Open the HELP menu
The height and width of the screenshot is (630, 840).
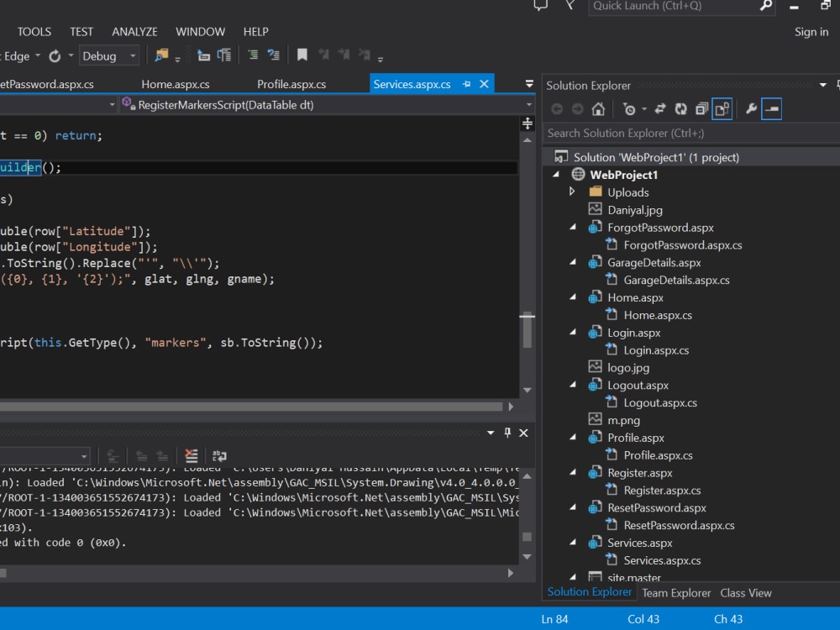pyautogui.click(x=256, y=32)
